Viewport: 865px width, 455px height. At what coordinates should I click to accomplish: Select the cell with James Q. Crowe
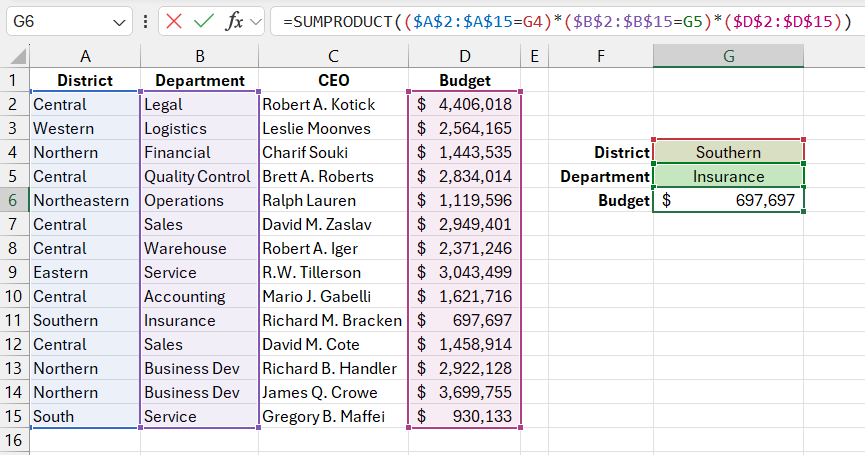coord(333,392)
